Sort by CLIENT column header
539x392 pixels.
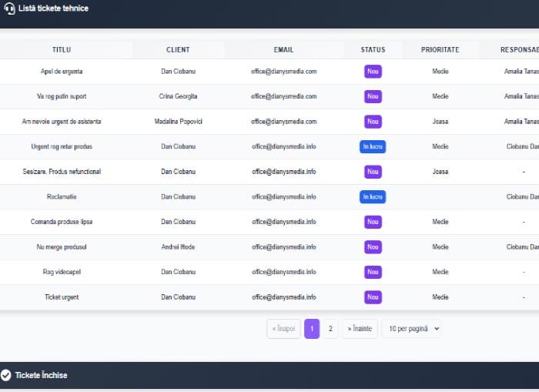click(x=178, y=50)
